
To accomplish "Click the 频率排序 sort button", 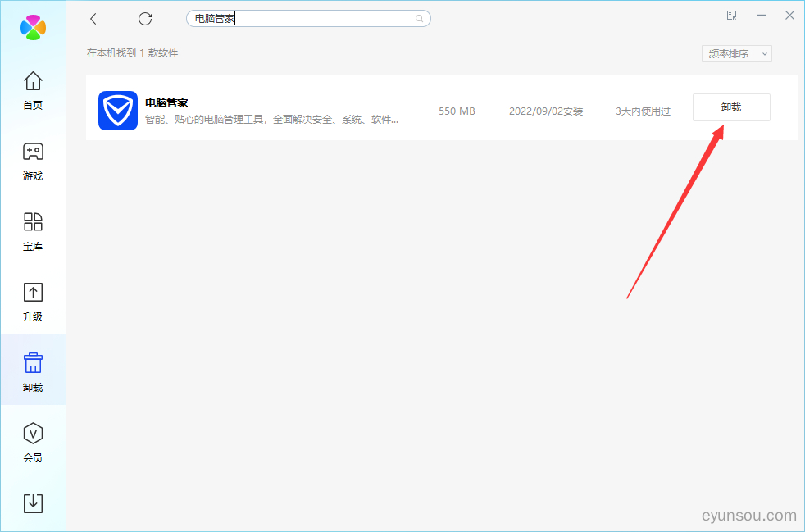I will (729, 53).
